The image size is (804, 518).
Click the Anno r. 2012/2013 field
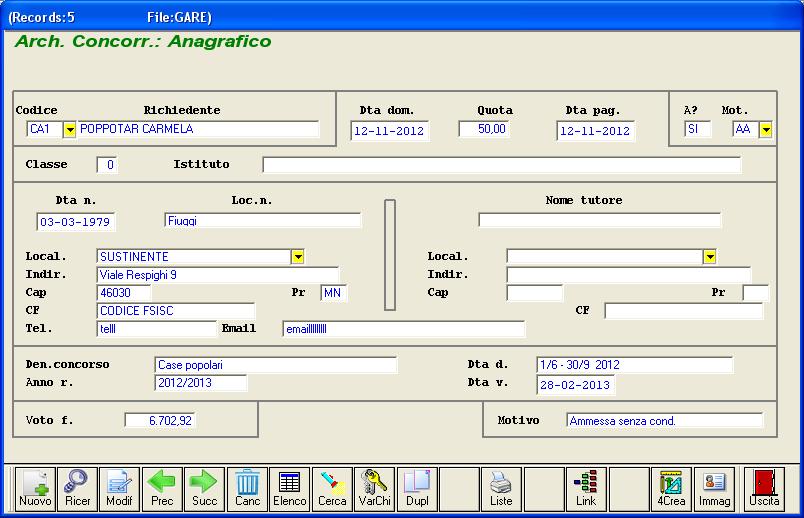200,383
